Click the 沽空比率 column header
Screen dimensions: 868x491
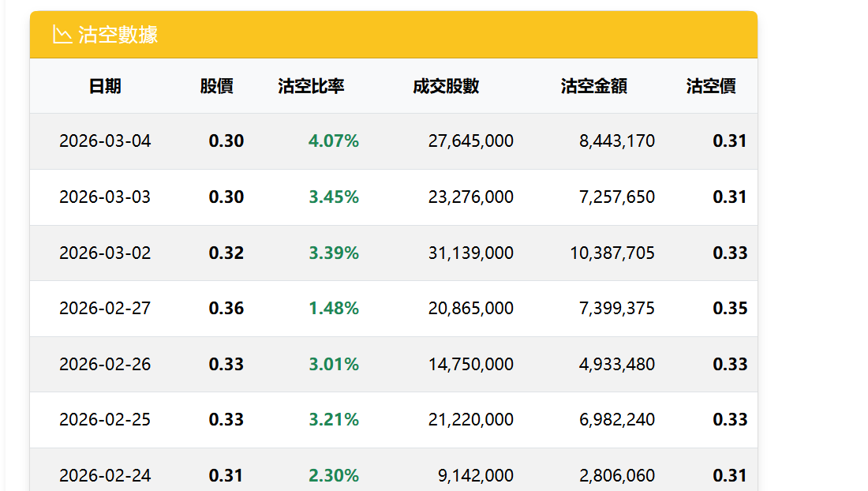(x=311, y=86)
